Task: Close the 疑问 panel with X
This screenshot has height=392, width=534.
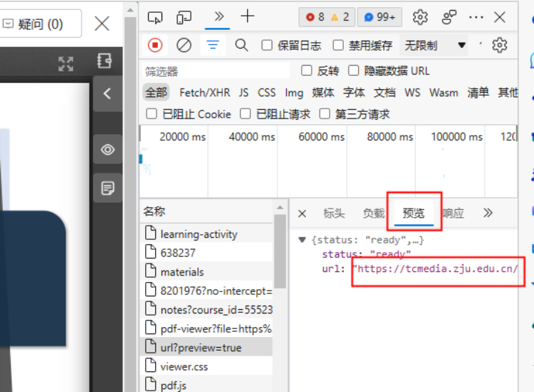Action: click(102, 24)
